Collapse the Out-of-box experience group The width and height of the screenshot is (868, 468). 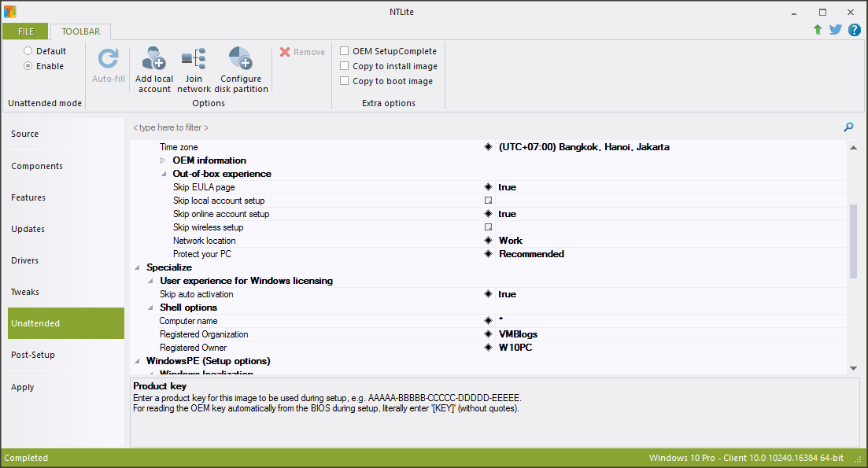point(163,174)
